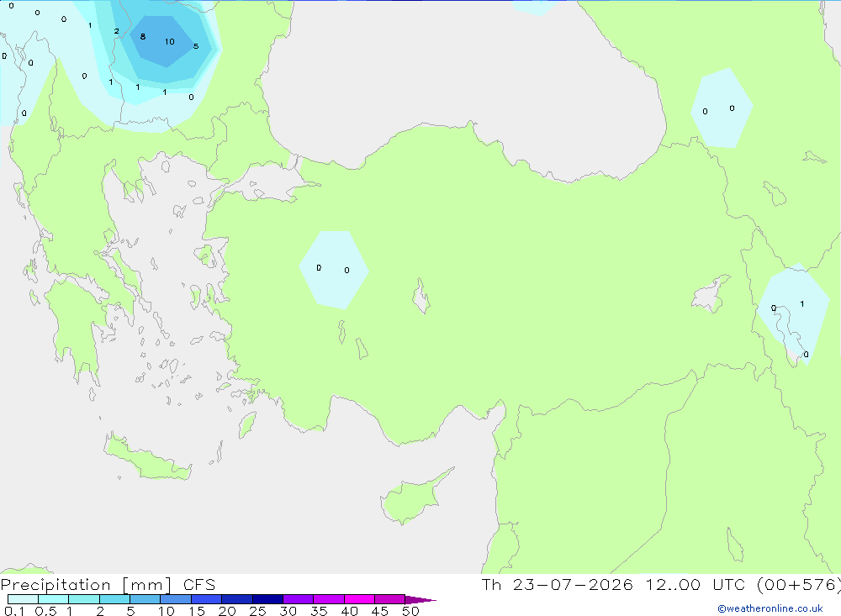Pick the 10–15 mm legend color swatch
This screenshot has height=616, width=841.
(x=176, y=599)
